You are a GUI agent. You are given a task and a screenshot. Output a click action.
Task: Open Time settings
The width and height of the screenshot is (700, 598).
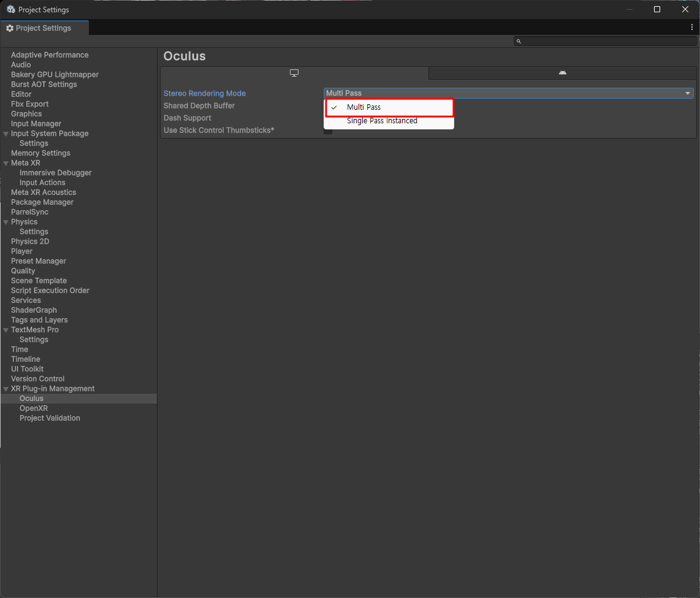[20, 350]
